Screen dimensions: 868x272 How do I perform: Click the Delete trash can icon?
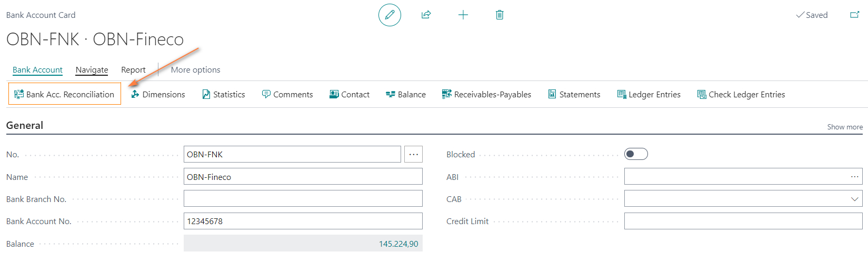[x=500, y=15]
